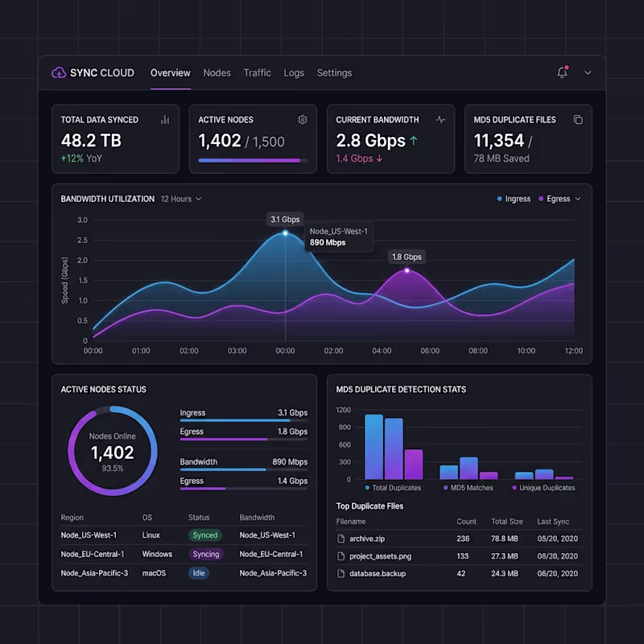Expand the account menu chevron
Viewport: 644px width, 644px height.
point(588,72)
